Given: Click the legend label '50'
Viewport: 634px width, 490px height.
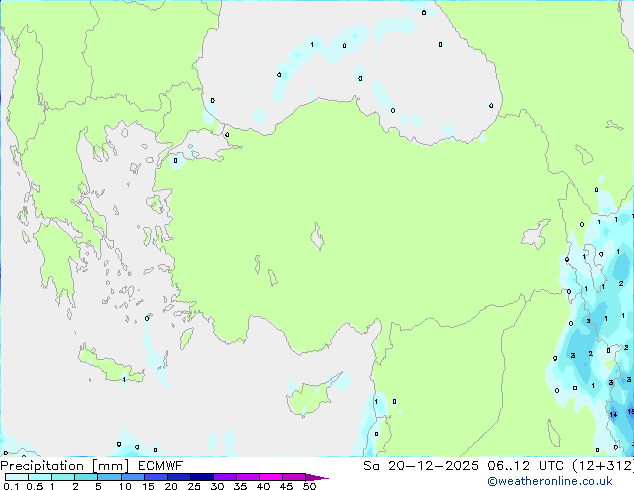Looking at the screenshot, I should point(309,486).
